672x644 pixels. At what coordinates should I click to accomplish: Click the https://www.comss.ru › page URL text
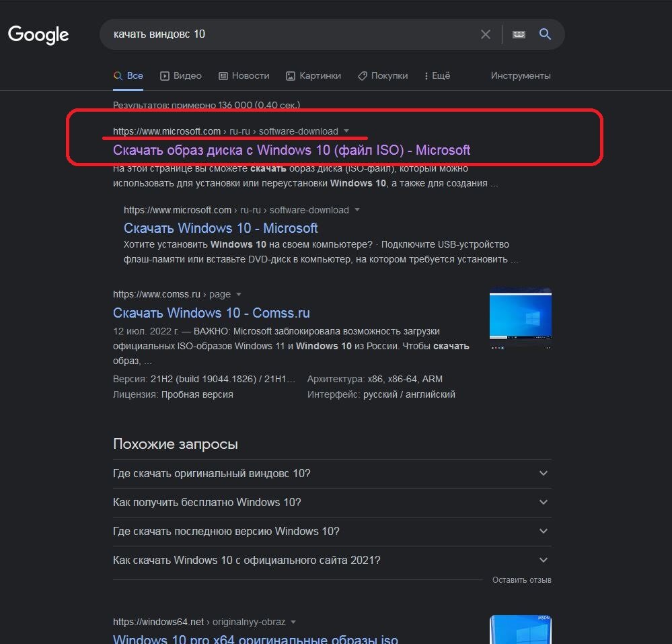172,295
